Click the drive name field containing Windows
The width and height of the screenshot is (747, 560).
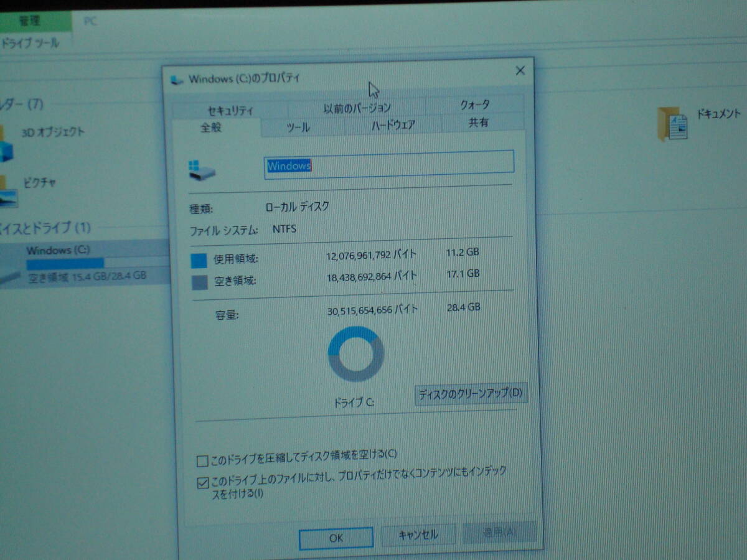tap(389, 164)
